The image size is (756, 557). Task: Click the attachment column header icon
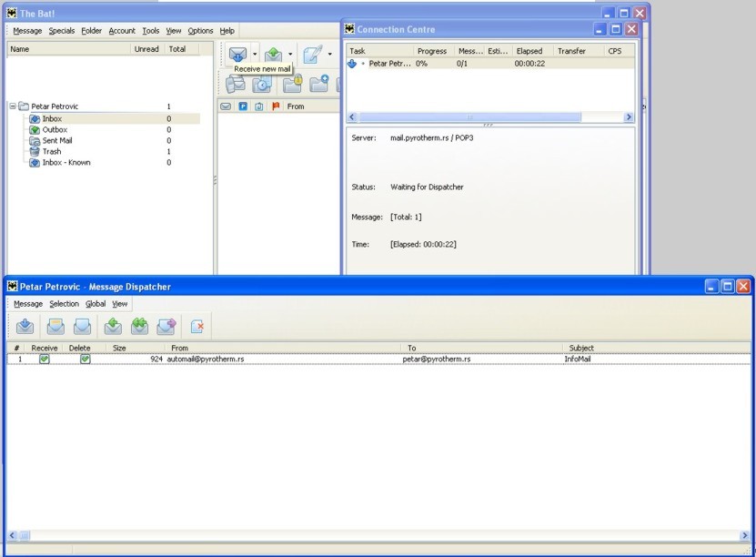click(x=259, y=106)
